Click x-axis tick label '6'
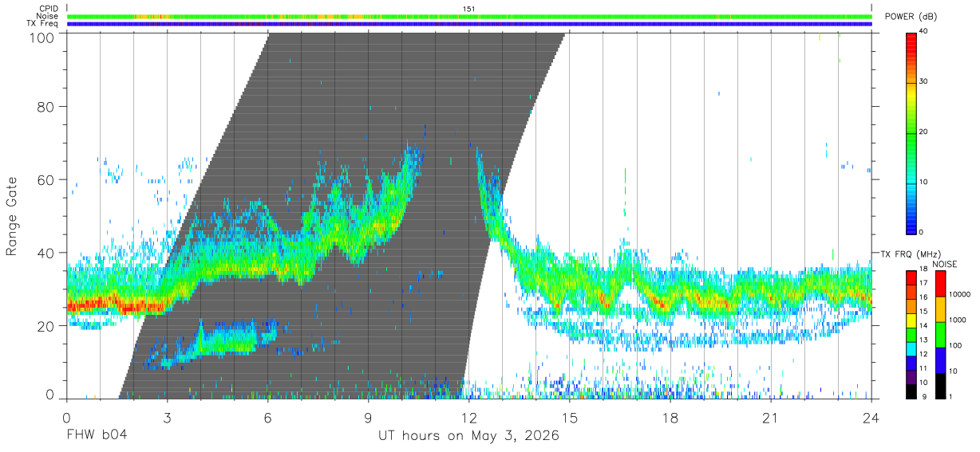Viewport: 980px width, 452px height. tap(267, 417)
